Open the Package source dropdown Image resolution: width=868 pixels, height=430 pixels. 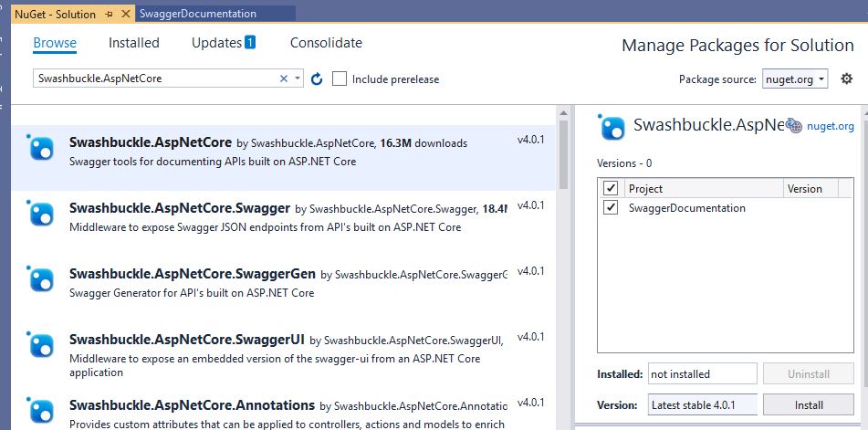795,79
